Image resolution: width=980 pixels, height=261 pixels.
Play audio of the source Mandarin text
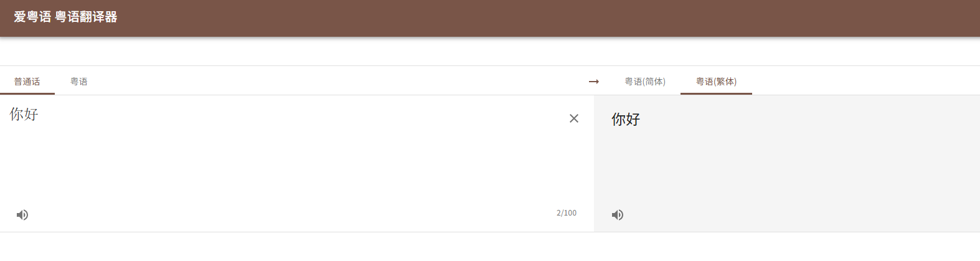tap(22, 215)
